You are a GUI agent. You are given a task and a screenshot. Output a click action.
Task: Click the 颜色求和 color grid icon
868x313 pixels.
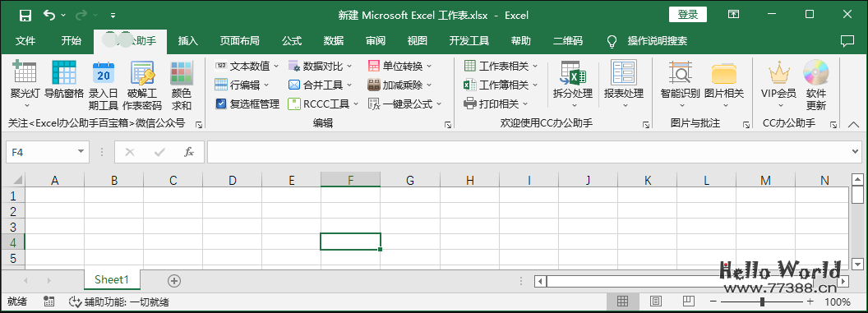(182, 72)
